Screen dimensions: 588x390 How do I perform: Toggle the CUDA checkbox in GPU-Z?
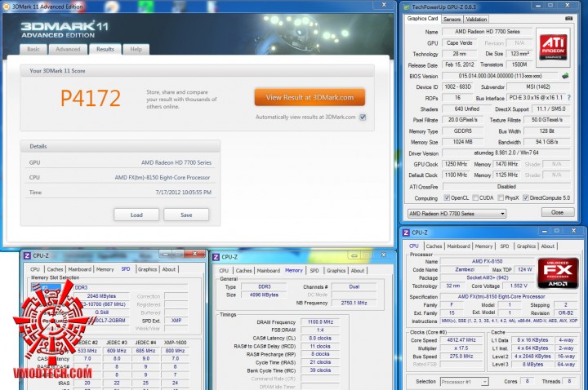pyautogui.click(x=475, y=197)
